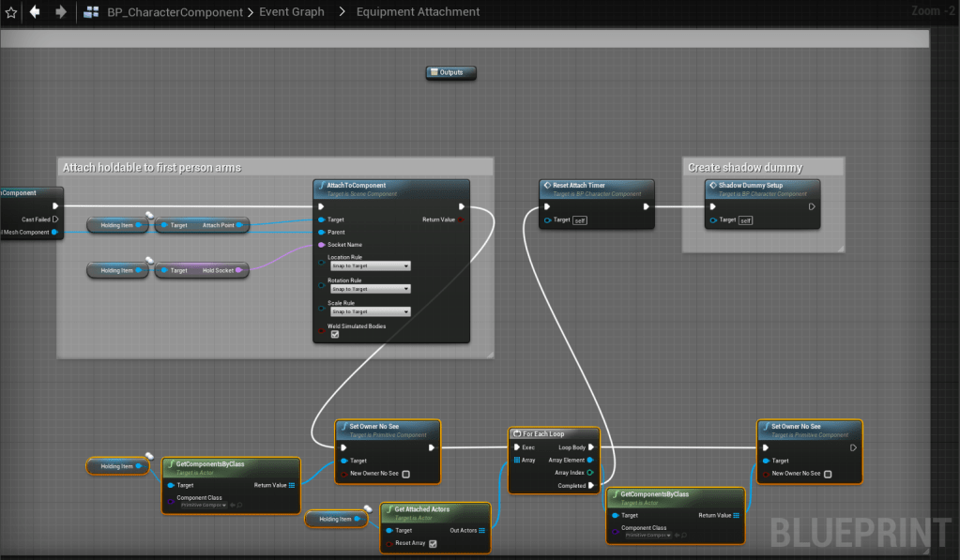Click the For Each Loop Completed pin
This screenshot has height=560, width=960.
590,485
